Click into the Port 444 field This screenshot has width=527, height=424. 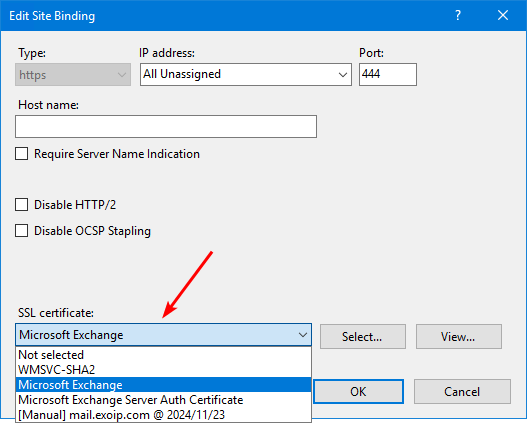click(388, 75)
